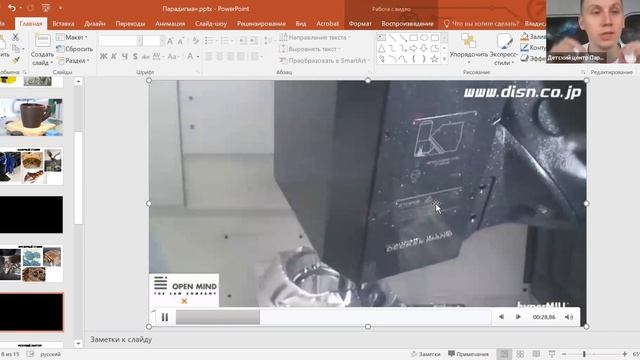640x360 pixels.
Task: Click the bulleted list icon
Action: pos(210,40)
